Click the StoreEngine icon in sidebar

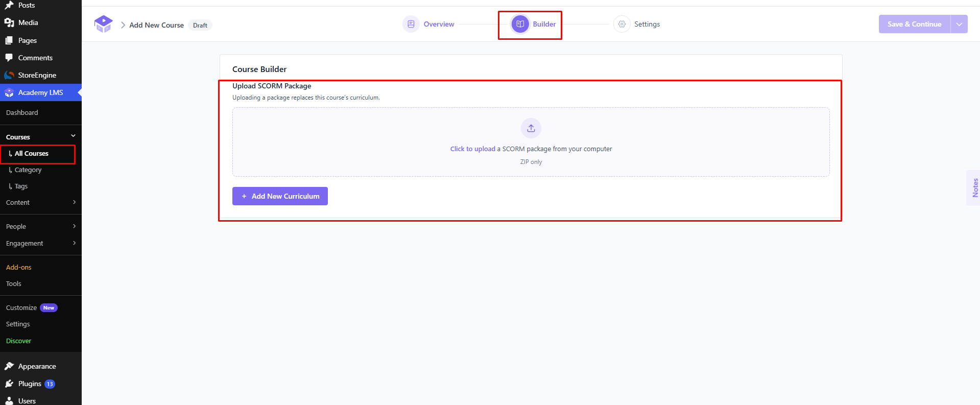pos(9,75)
